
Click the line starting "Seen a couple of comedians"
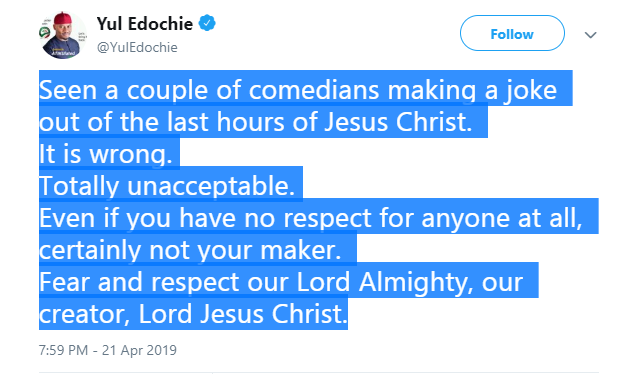pos(298,90)
